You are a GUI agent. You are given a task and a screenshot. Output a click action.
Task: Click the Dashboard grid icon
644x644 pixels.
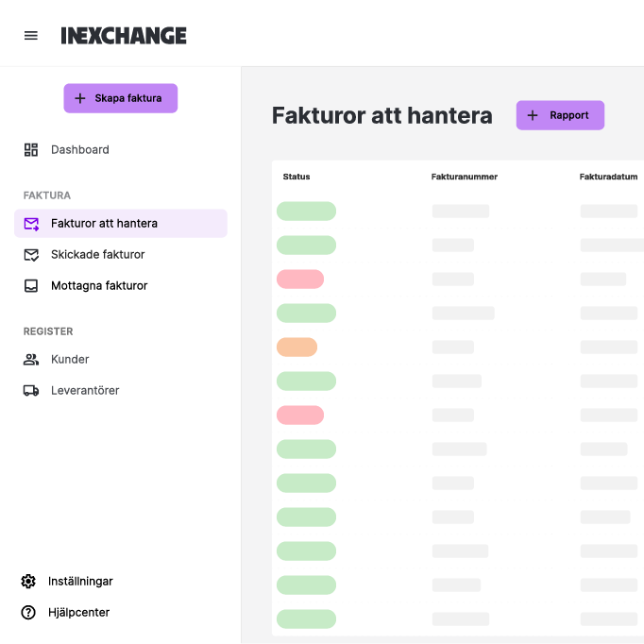point(31,149)
